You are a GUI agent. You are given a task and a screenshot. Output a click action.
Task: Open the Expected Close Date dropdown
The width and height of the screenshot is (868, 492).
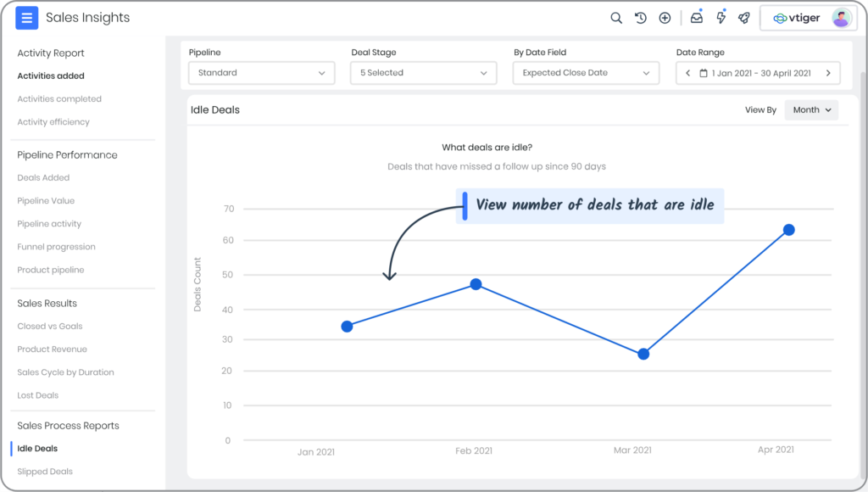tap(586, 73)
